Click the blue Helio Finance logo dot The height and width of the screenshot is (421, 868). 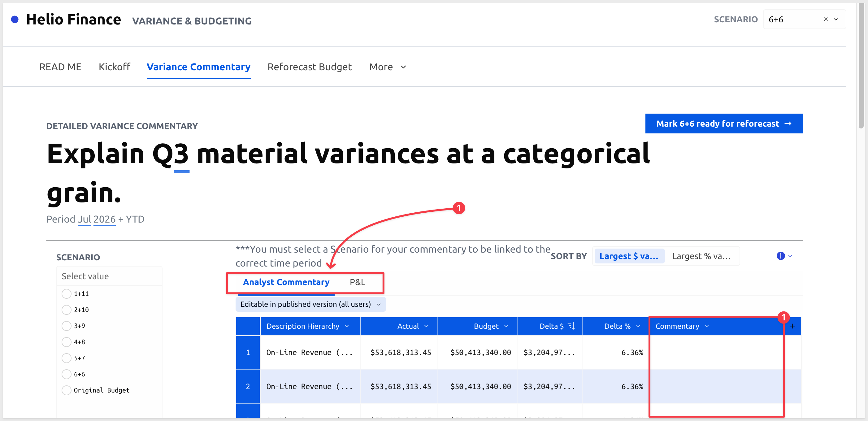(x=15, y=20)
